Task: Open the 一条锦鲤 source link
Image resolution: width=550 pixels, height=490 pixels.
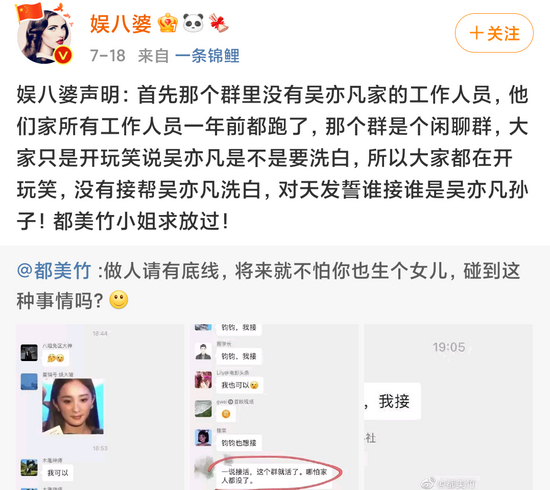Action: pyautogui.click(x=207, y=56)
